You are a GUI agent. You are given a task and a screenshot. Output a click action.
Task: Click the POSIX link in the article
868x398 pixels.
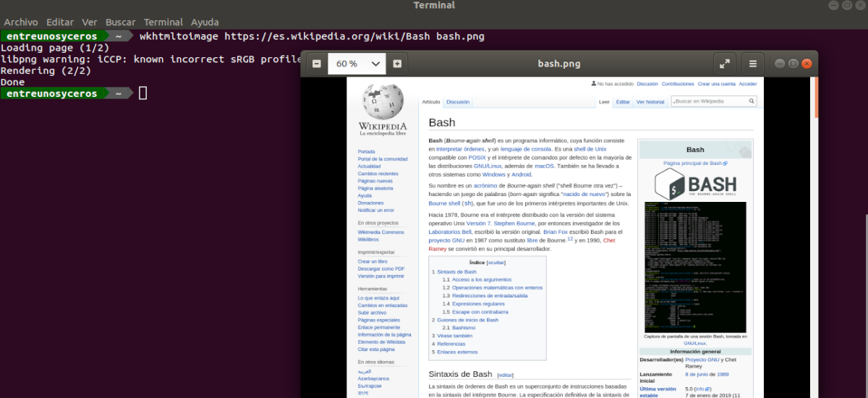pos(477,157)
